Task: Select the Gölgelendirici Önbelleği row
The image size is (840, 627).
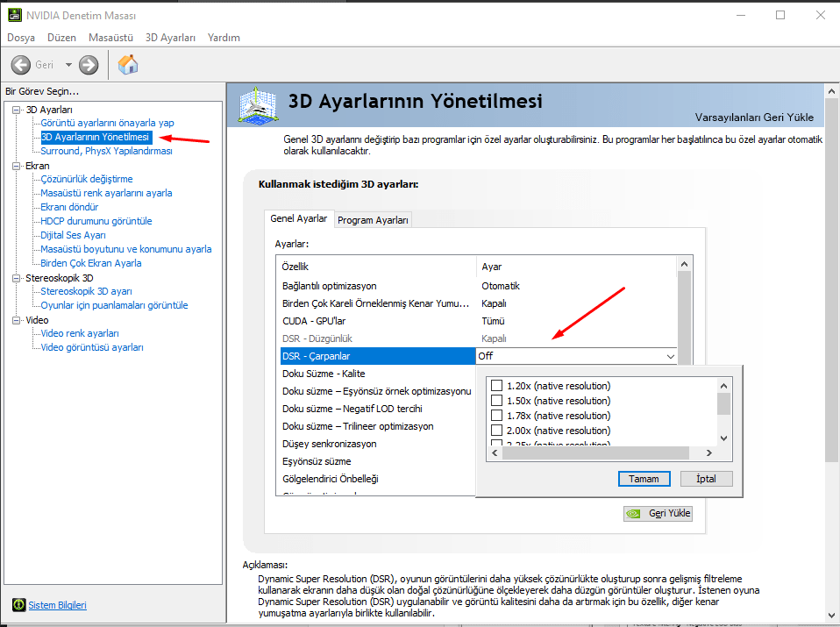Action: pos(376,479)
